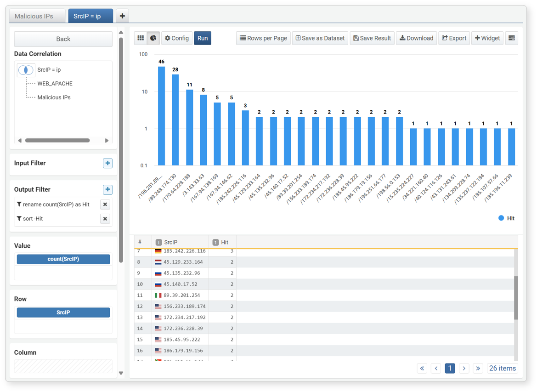537x392 pixels.
Task: Click Save as Dataset
Action: (320, 38)
